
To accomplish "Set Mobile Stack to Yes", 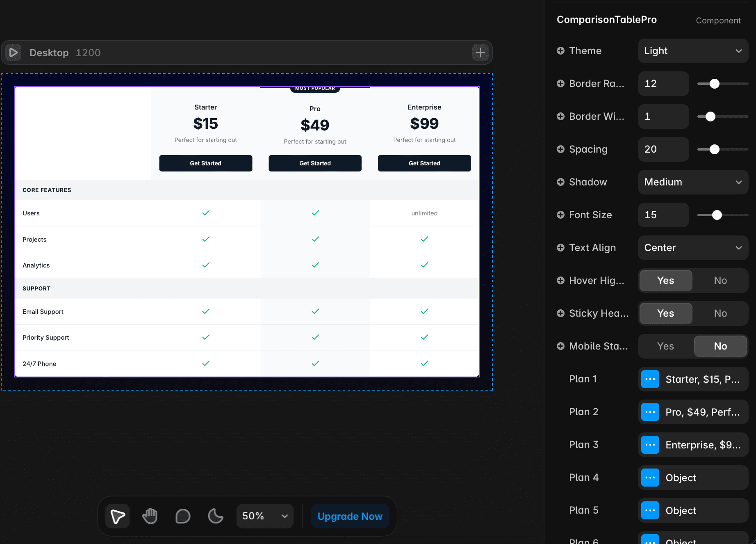I will coord(666,346).
